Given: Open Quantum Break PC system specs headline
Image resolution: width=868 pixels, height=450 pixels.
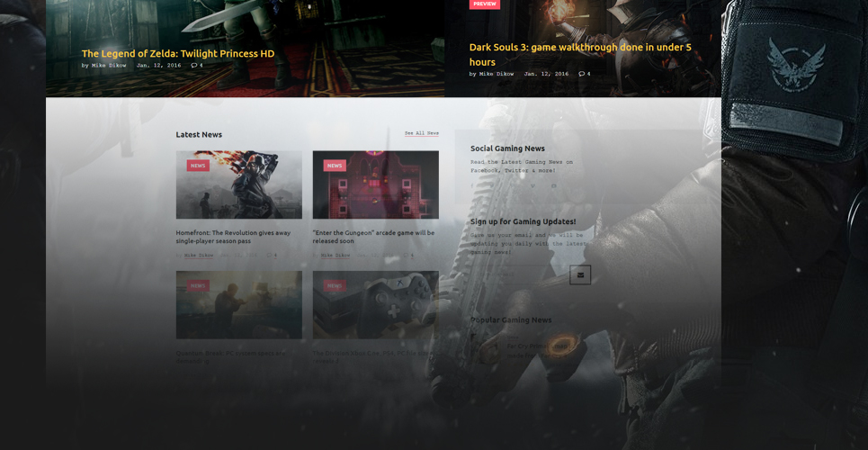Looking at the screenshot, I should (231, 357).
